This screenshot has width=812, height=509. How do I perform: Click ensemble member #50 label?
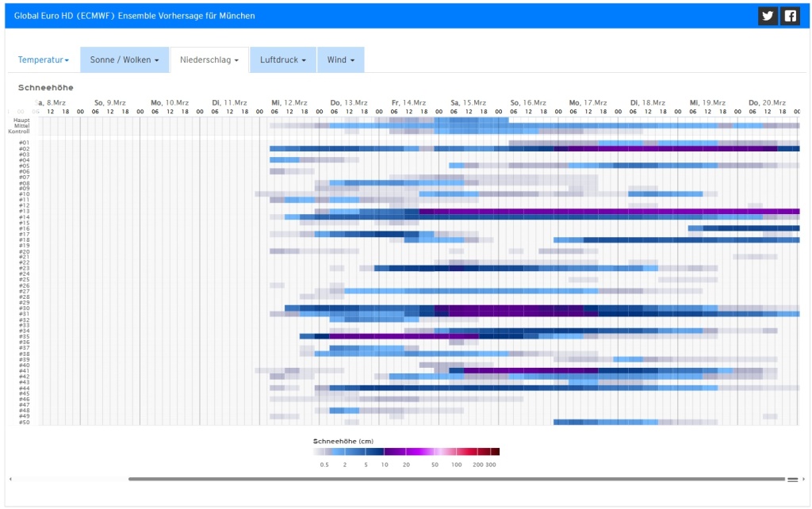(x=24, y=422)
